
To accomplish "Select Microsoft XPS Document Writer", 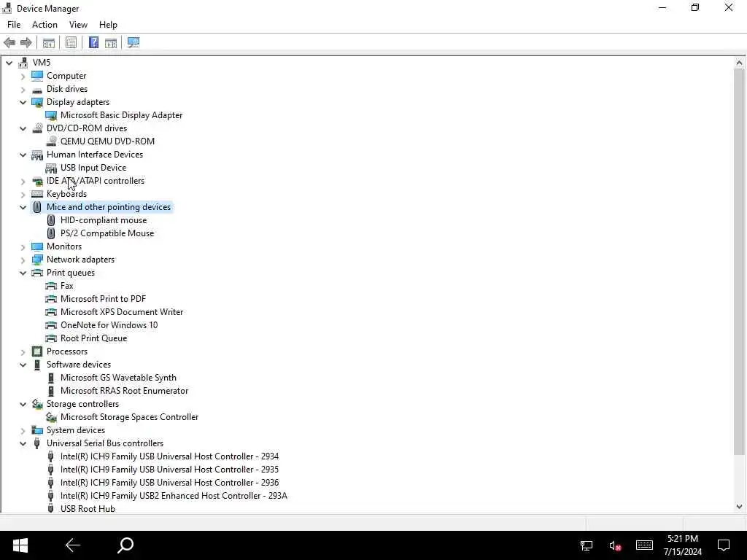I will (122, 312).
